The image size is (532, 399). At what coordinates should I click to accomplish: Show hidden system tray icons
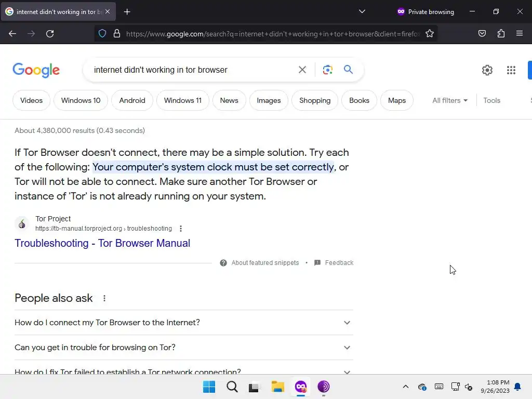[405, 387]
